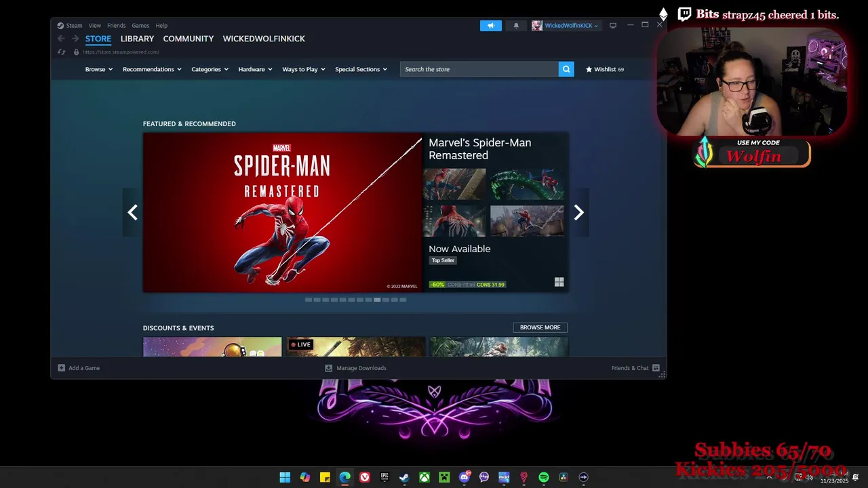This screenshot has height=488, width=868.
Task: Click the Marvel's Spider-Man Remastered title
Action: coord(480,149)
